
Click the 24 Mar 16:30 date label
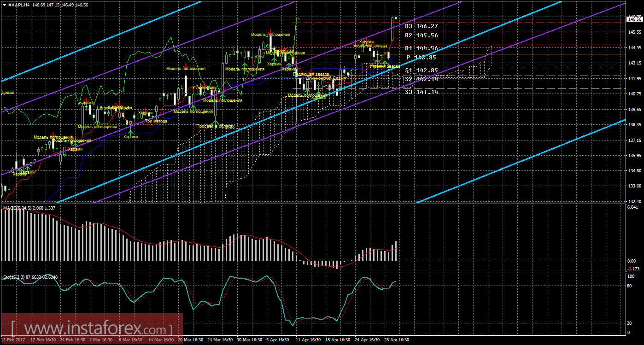(x=220, y=340)
